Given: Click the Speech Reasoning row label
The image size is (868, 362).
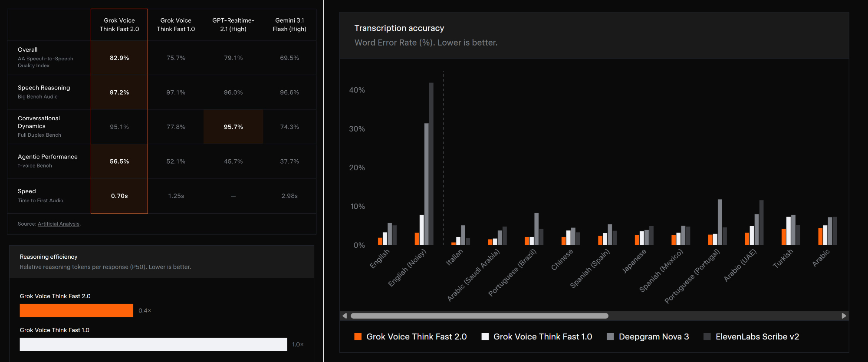Looking at the screenshot, I should click(x=44, y=88).
